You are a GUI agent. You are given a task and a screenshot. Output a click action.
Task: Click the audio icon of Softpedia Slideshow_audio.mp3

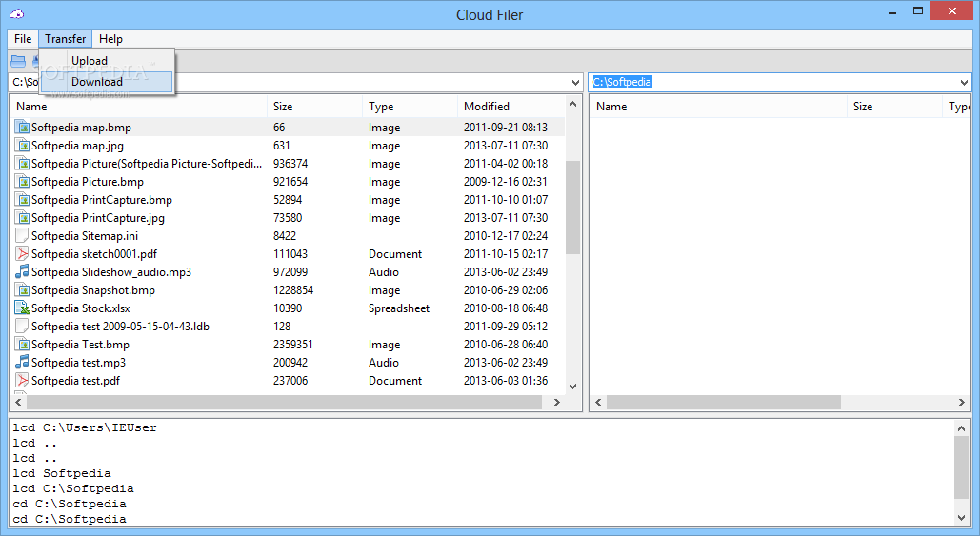pyautogui.click(x=22, y=272)
